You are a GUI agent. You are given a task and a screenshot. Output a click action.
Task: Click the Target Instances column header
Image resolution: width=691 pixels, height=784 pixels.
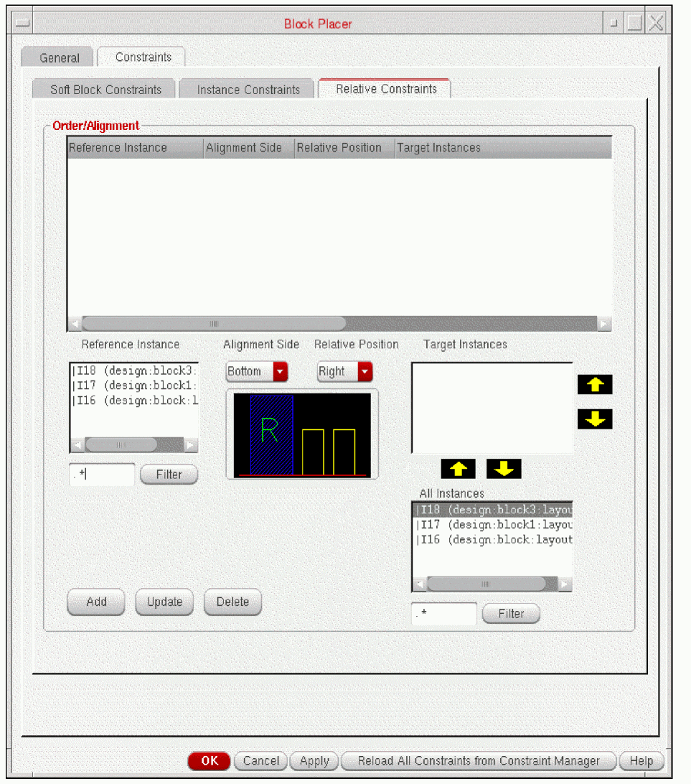tap(503, 147)
